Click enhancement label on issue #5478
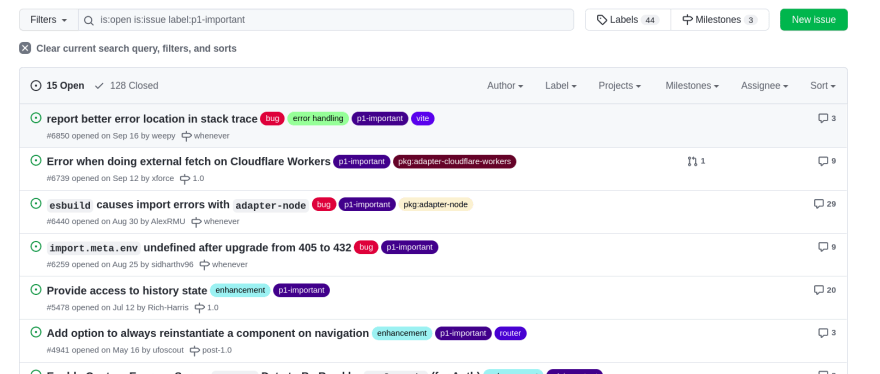The height and width of the screenshot is (374, 880). point(240,290)
